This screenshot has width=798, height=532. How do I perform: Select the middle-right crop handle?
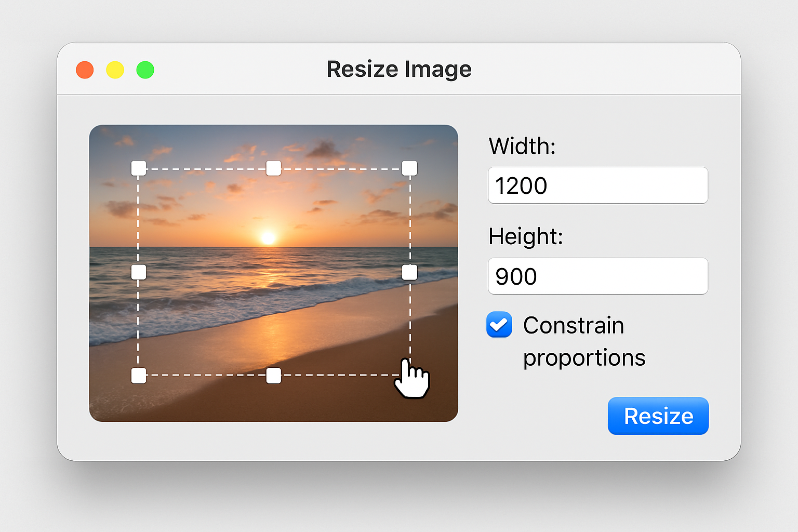click(x=410, y=271)
